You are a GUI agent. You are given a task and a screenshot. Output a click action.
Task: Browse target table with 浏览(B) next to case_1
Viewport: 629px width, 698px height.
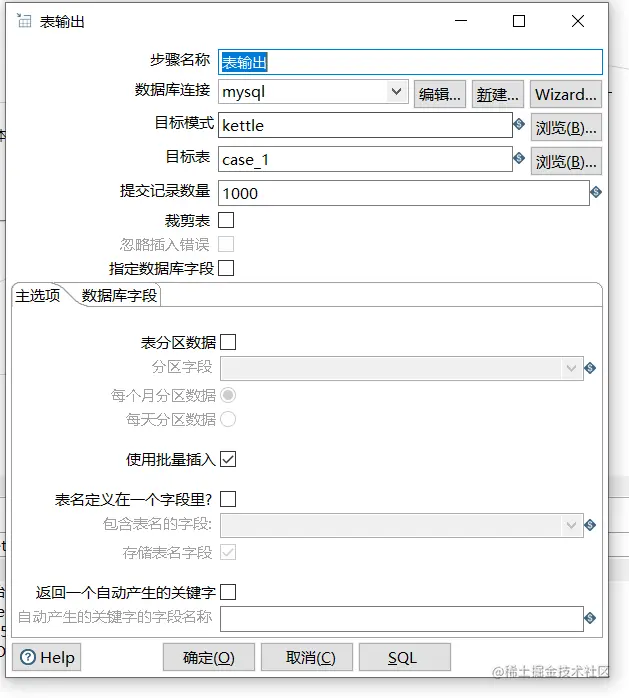(x=566, y=161)
